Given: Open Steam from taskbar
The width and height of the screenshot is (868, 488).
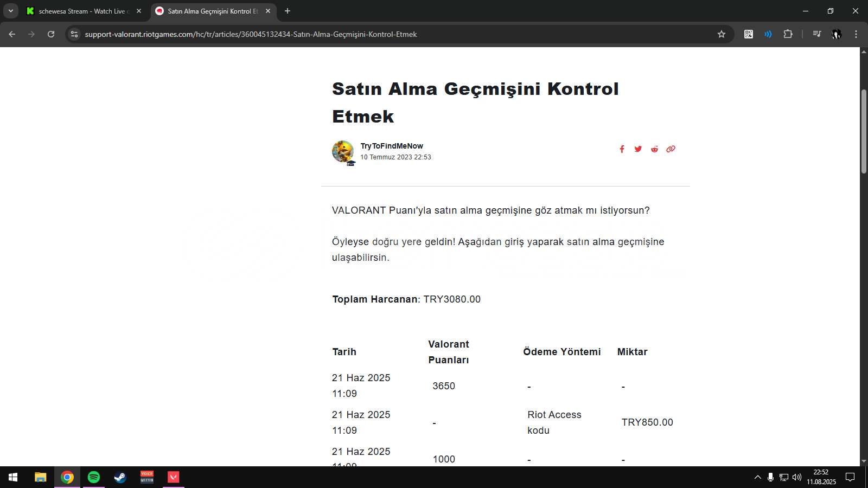Looking at the screenshot, I should [x=120, y=477].
